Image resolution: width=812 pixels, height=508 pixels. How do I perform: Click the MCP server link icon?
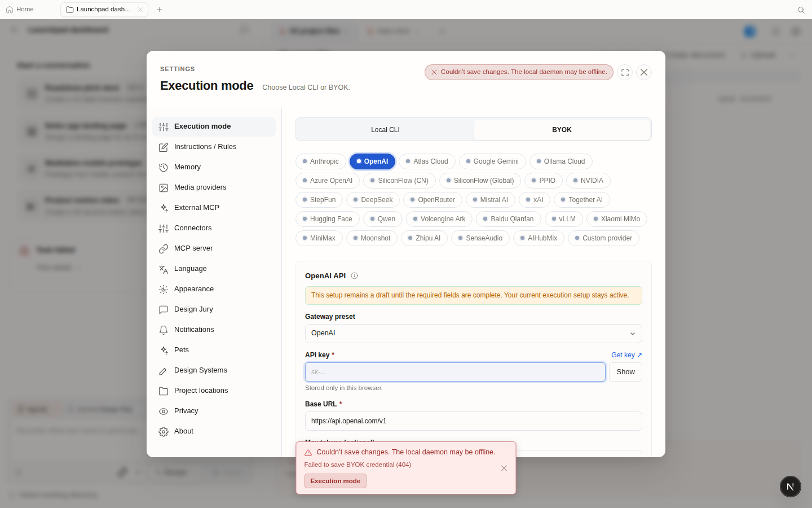[164, 249]
